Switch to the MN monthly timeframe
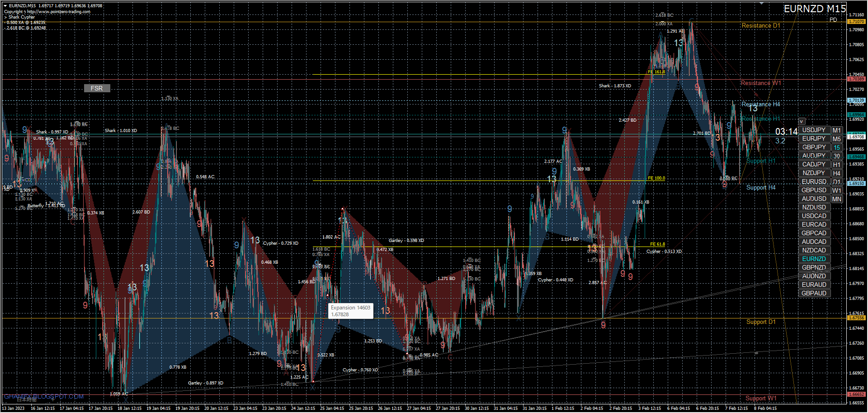 pos(837,199)
